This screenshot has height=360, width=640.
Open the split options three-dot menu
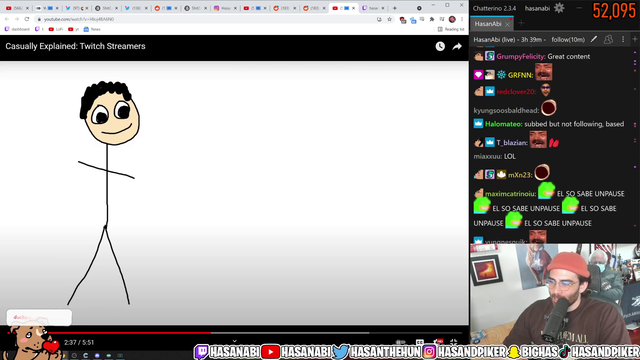(623, 39)
